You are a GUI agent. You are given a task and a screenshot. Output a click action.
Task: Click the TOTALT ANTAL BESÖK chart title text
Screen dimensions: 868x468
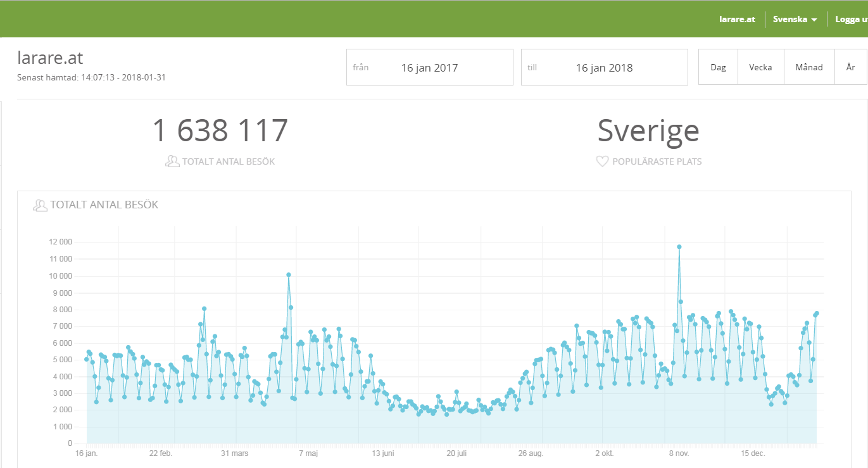[x=104, y=205]
